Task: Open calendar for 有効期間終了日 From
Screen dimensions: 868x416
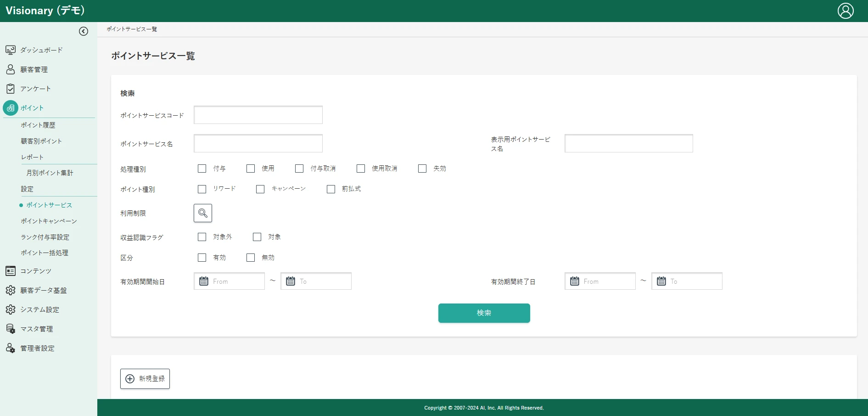Action: pos(575,281)
